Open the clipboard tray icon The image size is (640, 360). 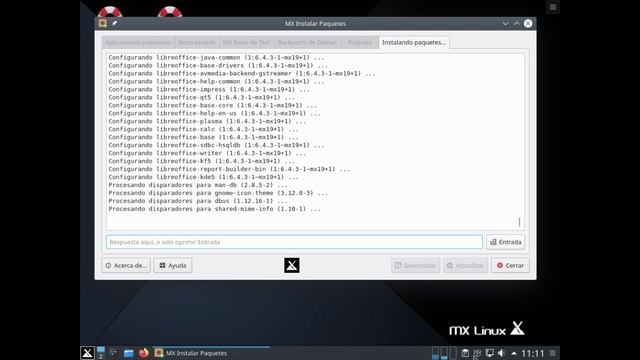pos(465,353)
